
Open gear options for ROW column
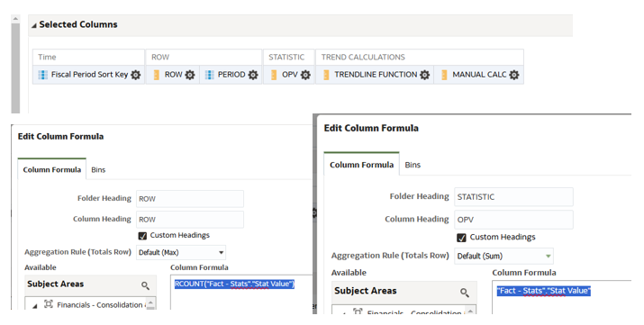click(x=190, y=75)
